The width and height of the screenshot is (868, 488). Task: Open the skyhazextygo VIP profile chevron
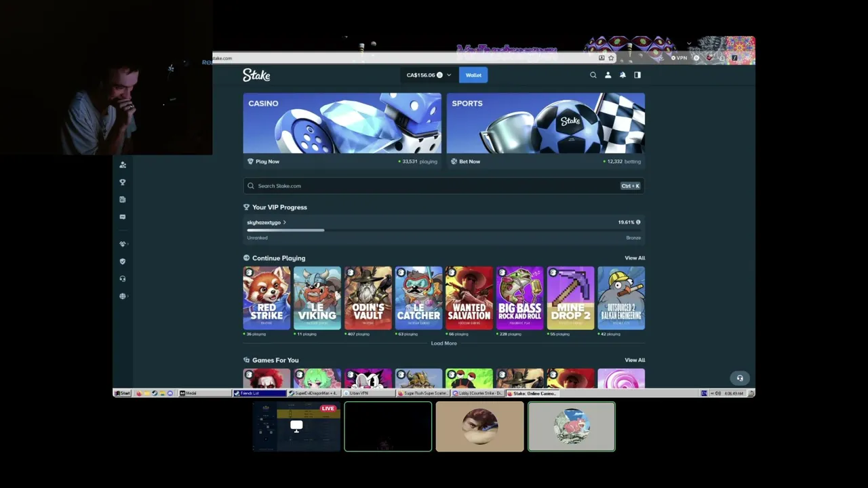point(285,222)
